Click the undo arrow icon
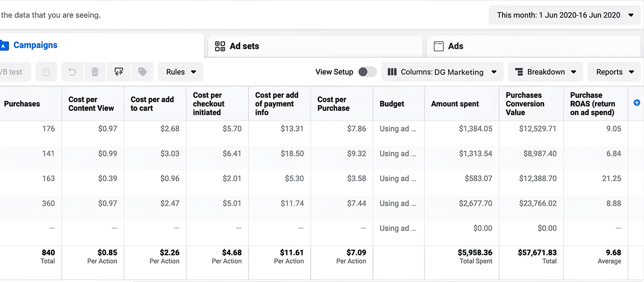Image resolution: width=644 pixels, height=282 pixels. (x=72, y=72)
